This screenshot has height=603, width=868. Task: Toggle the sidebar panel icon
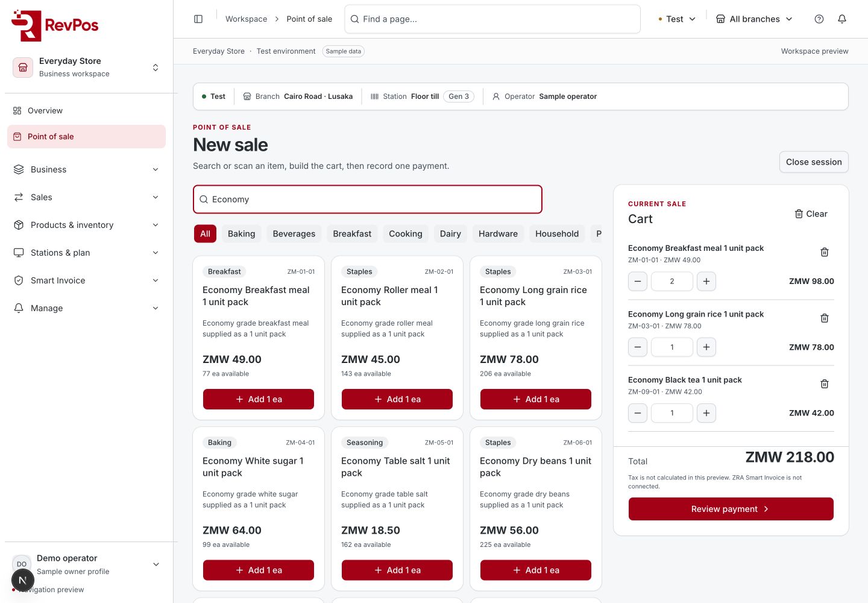coord(198,19)
